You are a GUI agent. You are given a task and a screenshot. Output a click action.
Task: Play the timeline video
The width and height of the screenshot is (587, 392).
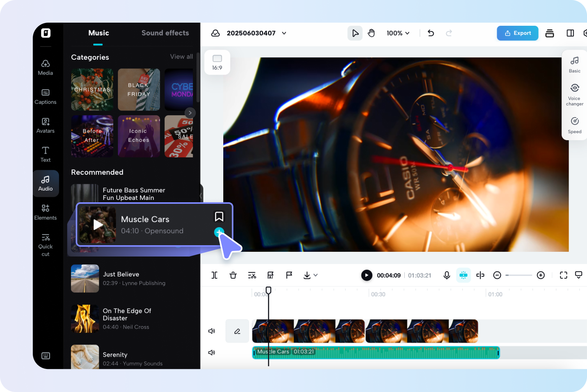pos(366,275)
